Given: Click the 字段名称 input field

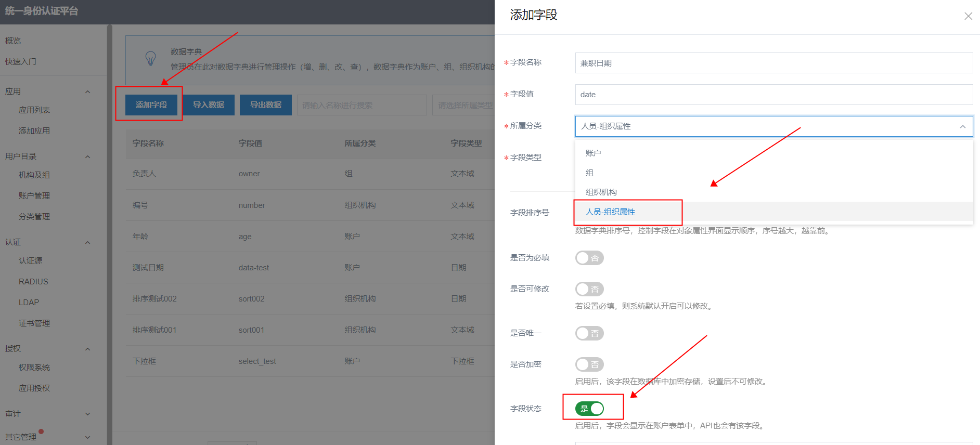Looking at the screenshot, I should (x=773, y=63).
